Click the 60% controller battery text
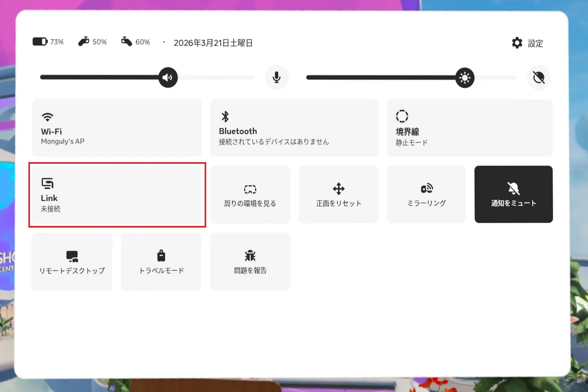588x392 pixels. click(142, 42)
